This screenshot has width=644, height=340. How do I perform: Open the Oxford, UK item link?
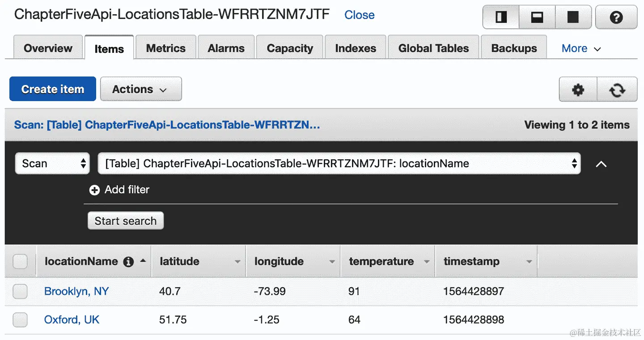(x=72, y=320)
